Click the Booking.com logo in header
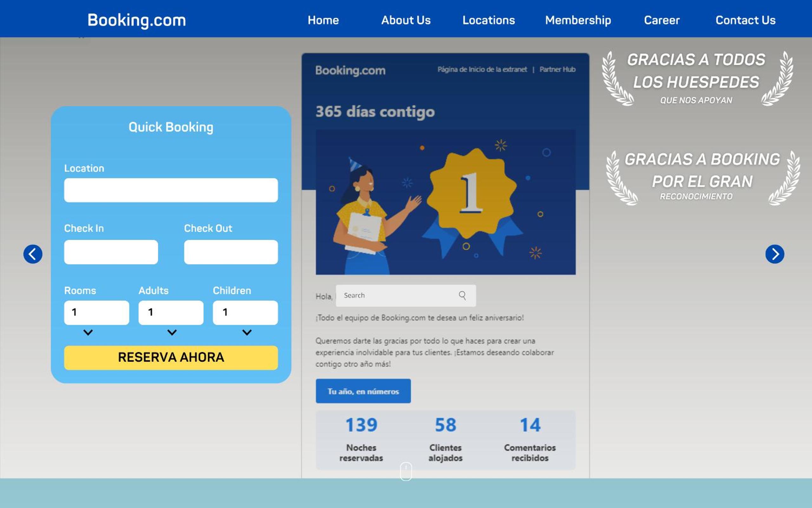 pos(137,20)
